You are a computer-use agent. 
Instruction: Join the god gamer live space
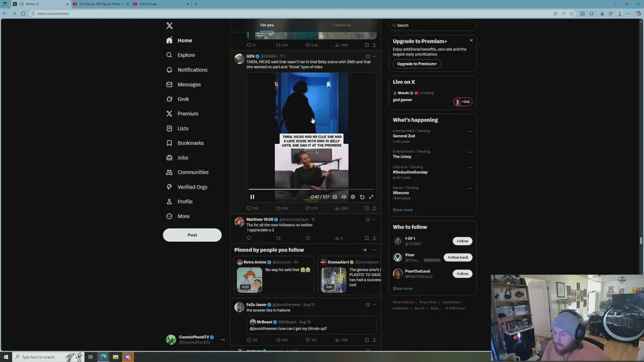[x=433, y=97]
